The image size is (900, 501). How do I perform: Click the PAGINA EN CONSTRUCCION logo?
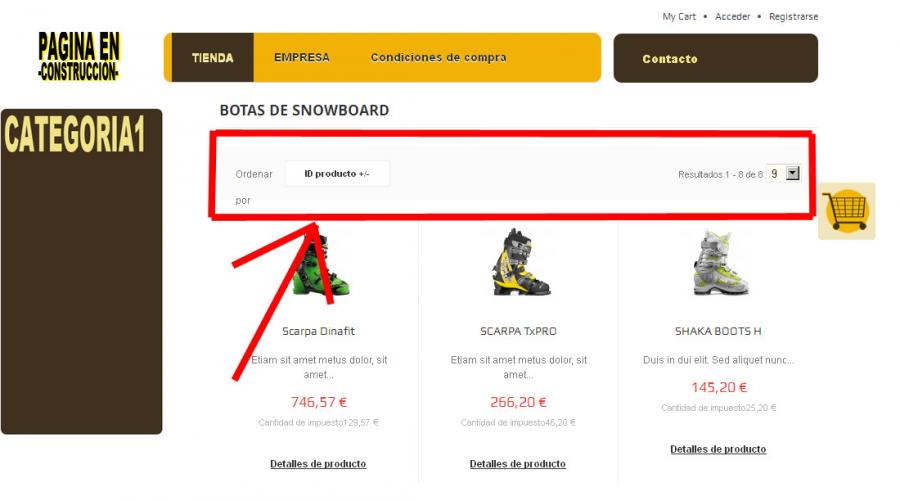tap(79, 56)
